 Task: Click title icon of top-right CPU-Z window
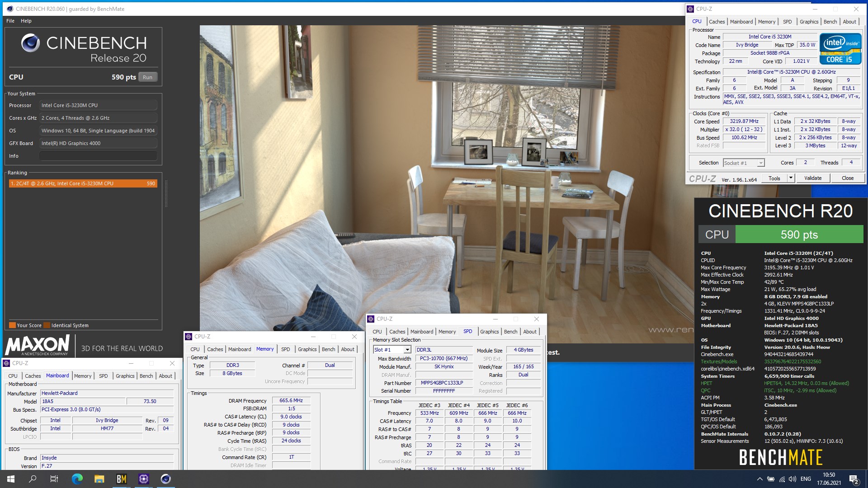click(x=690, y=9)
